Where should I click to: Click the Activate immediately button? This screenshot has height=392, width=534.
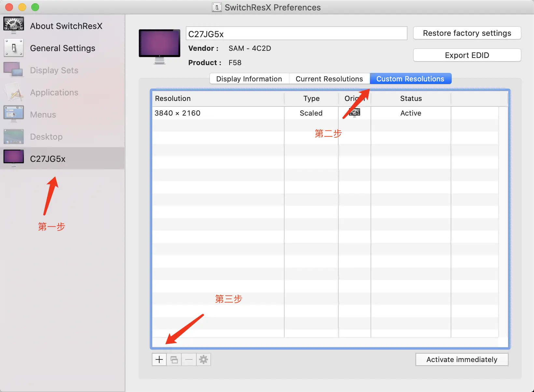tap(462, 359)
